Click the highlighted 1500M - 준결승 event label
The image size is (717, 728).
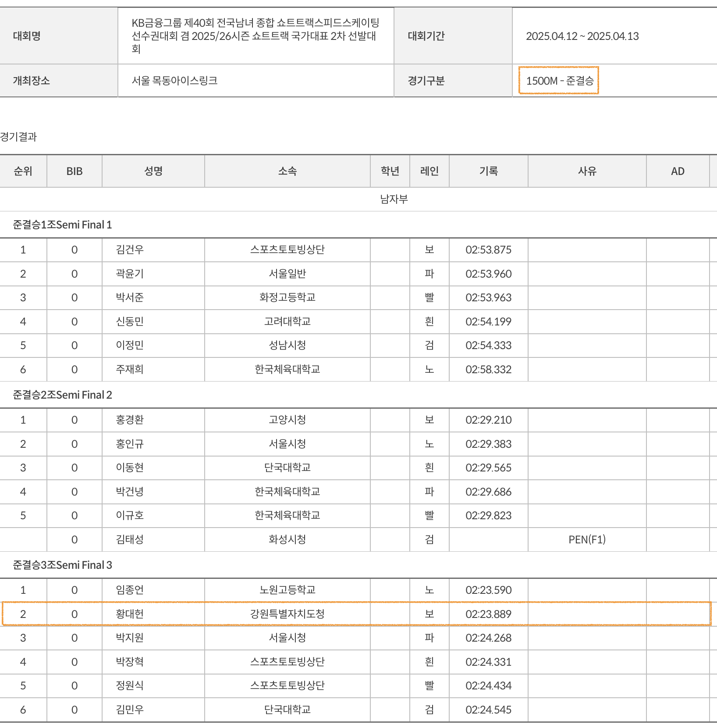pyautogui.click(x=559, y=81)
